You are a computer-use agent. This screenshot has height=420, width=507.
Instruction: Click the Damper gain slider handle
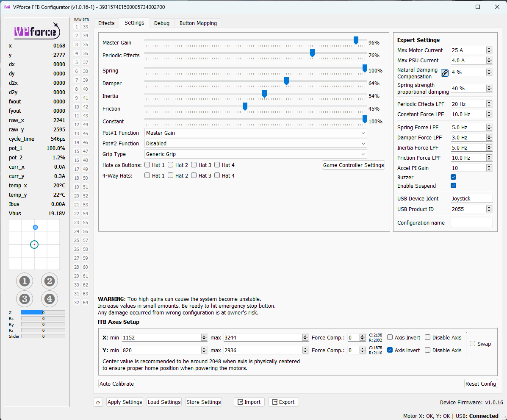[x=286, y=81]
